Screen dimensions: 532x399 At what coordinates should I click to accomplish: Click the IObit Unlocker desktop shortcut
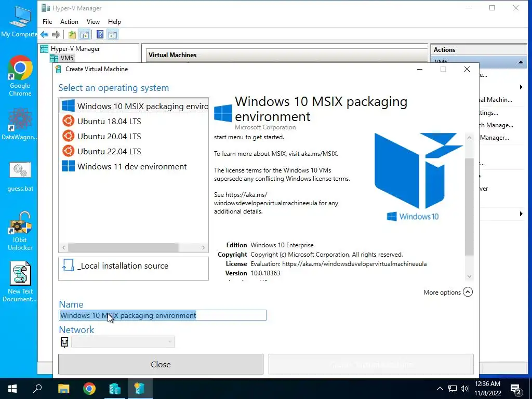[x=20, y=231]
